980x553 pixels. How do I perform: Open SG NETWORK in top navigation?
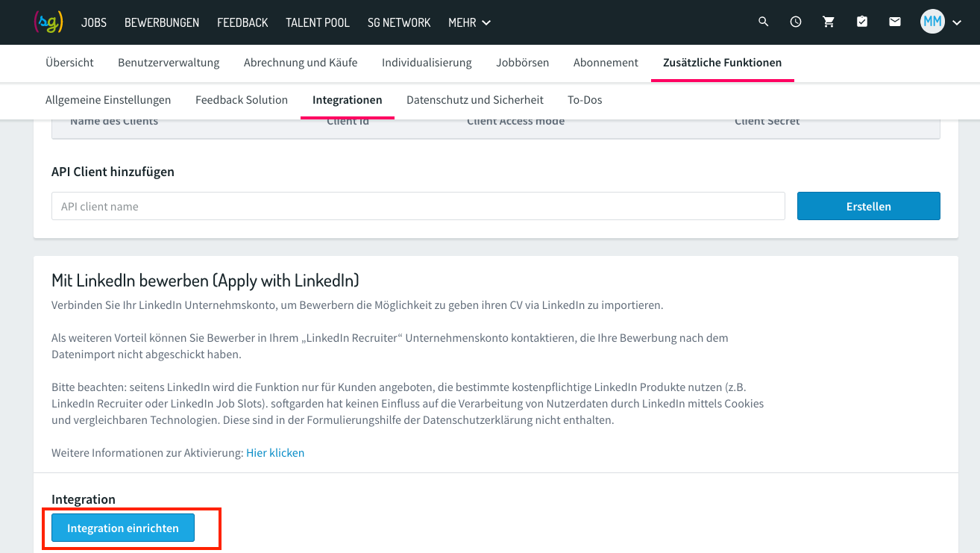coord(399,22)
